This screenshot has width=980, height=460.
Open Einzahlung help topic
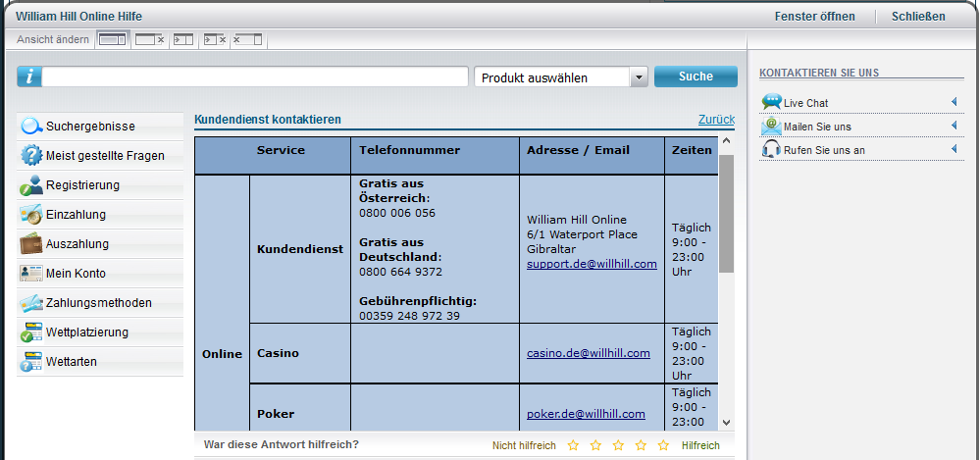(100, 215)
